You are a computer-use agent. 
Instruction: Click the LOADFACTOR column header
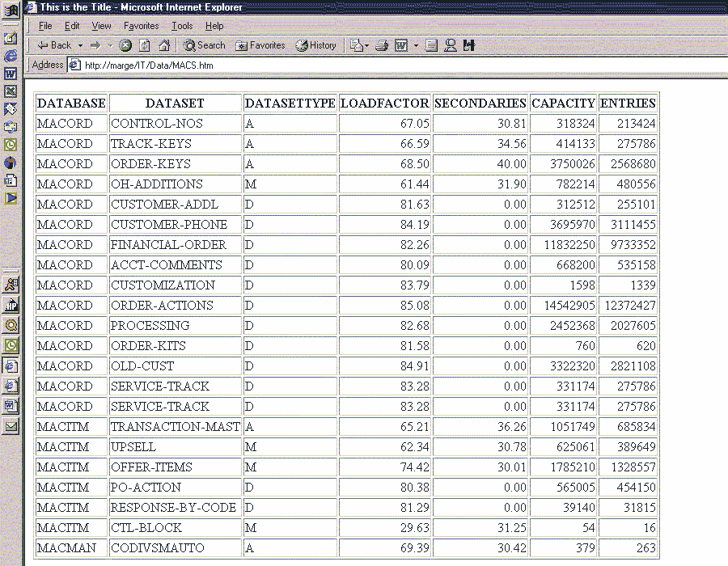[385, 103]
